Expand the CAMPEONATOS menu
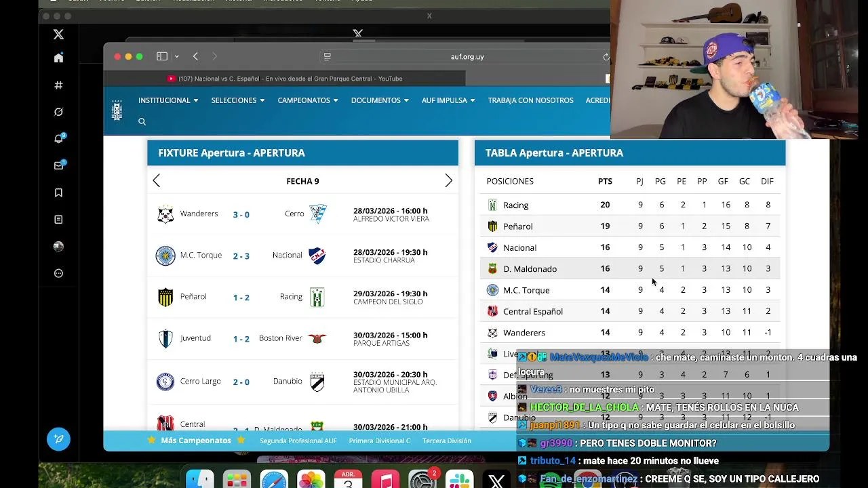The image size is (868, 488). tap(307, 100)
